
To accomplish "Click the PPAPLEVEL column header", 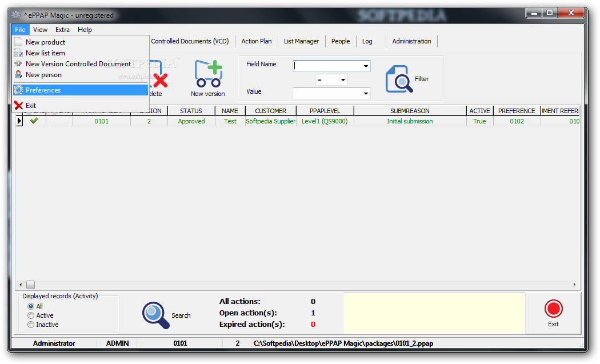I will [x=325, y=111].
